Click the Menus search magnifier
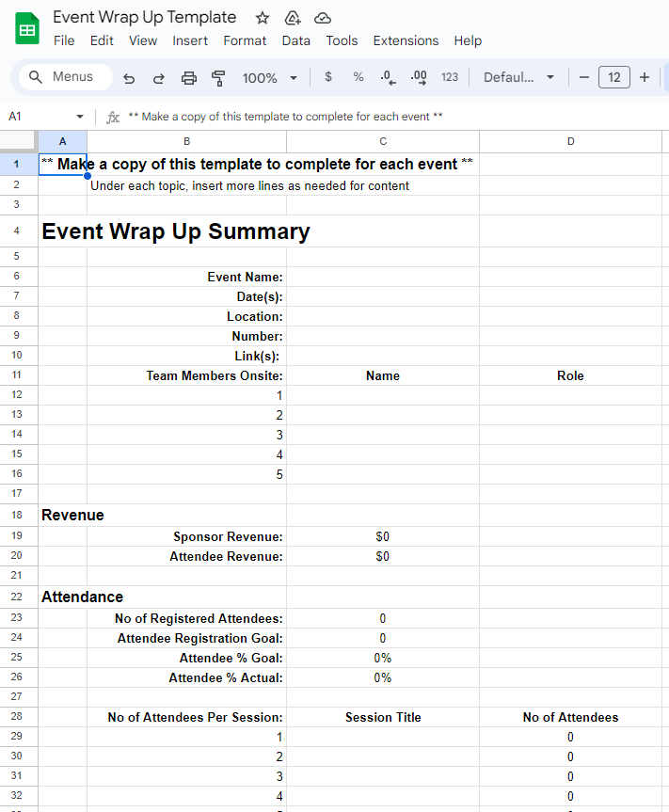The height and width of the screenshot is (812, 669). pyautogui.click(x=35, y=77)
